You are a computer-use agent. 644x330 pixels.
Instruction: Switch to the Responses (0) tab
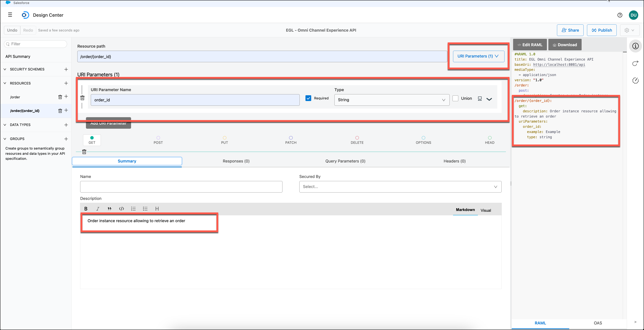click(x=236, y=161)
